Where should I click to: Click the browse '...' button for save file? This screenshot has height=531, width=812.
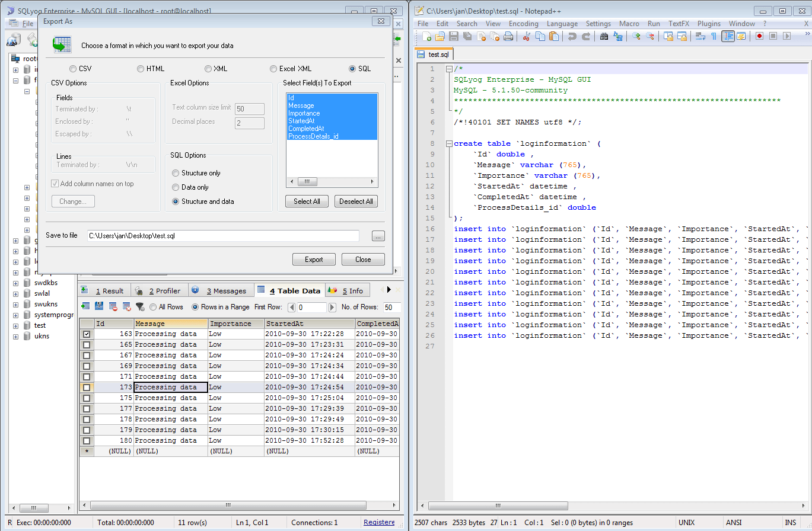378,236
